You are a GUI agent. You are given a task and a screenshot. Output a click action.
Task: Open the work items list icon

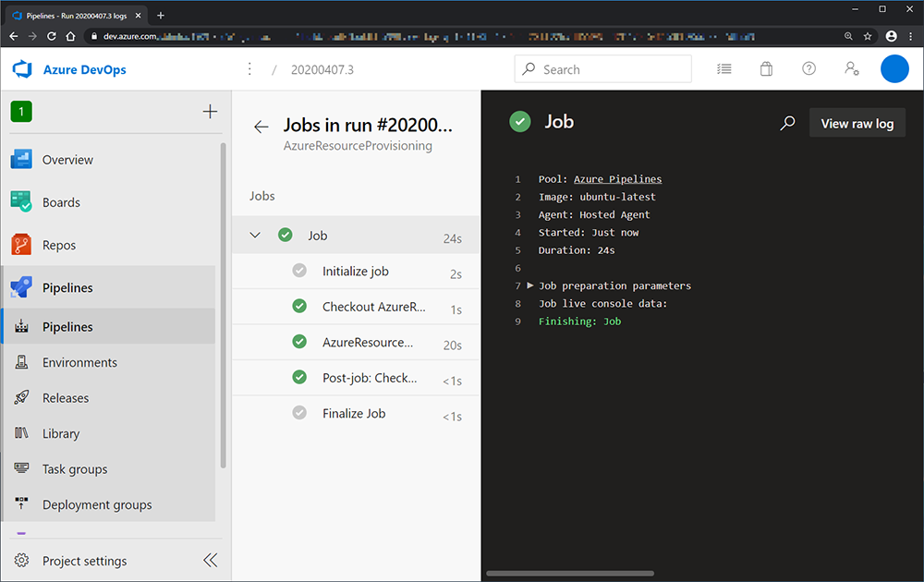[x=724, y=69]
